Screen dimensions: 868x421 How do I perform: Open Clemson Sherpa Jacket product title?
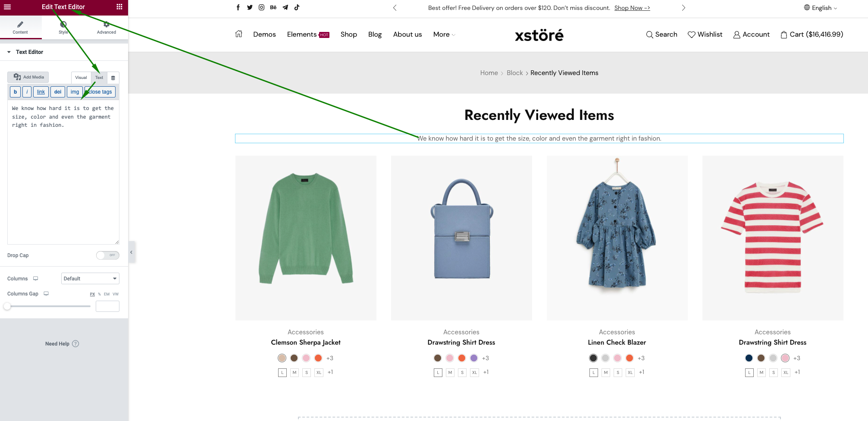click(306, 342)
